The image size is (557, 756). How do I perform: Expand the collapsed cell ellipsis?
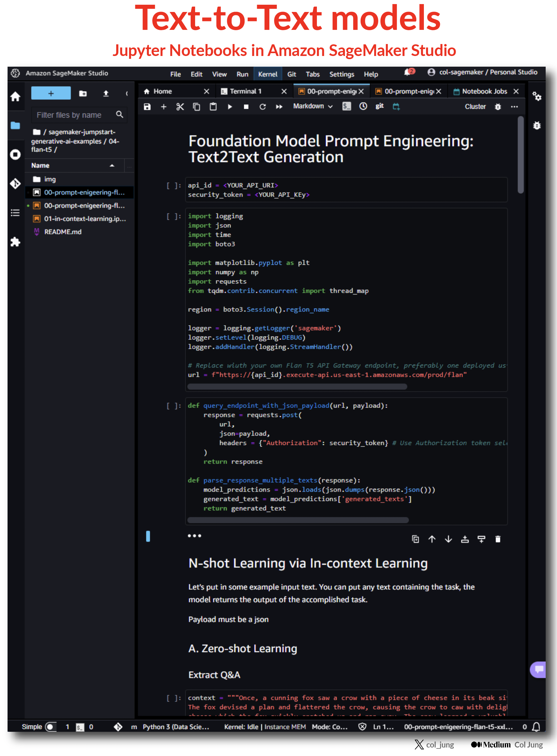[x=194, y=536]
